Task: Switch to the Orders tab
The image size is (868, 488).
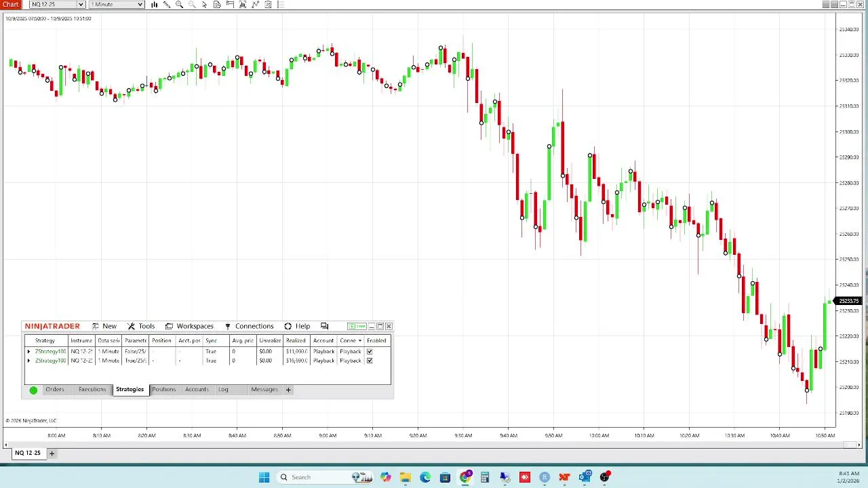Action: click(55, 390)
